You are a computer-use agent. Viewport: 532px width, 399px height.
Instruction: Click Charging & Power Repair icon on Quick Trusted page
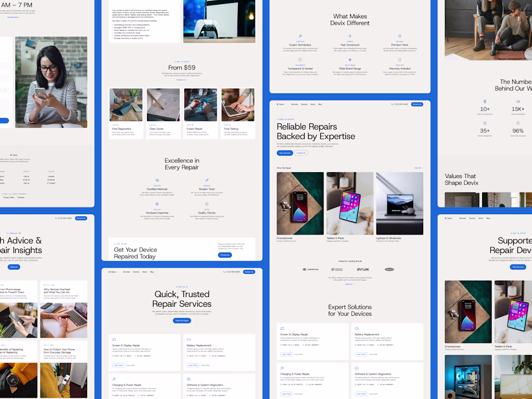click(x=114, y=379)
